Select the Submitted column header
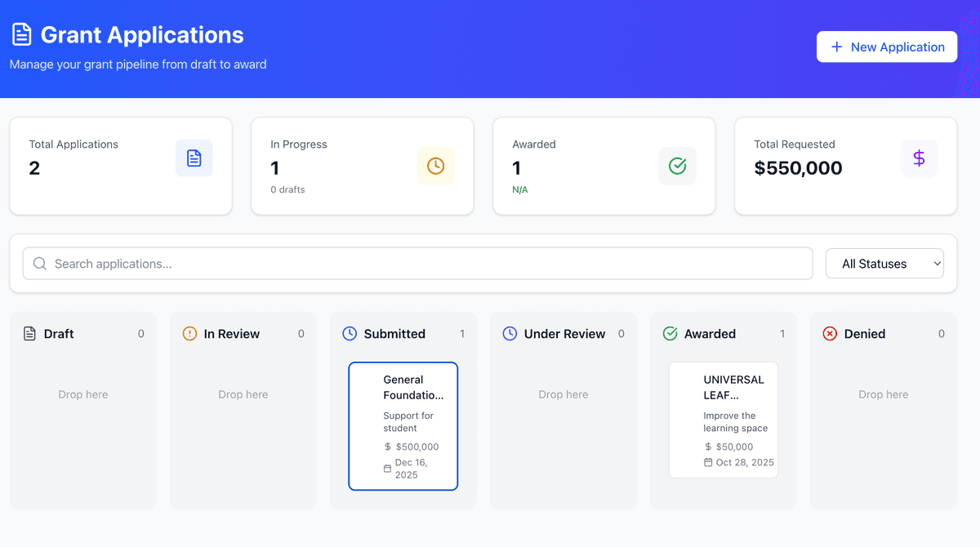980x547 pixels. coord(394,334)
